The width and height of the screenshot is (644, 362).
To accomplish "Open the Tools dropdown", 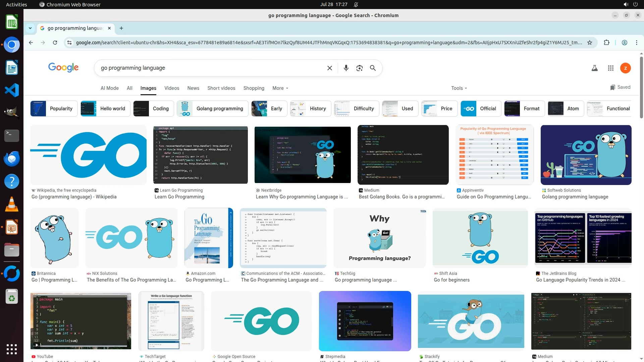I will tap(459, 88).
